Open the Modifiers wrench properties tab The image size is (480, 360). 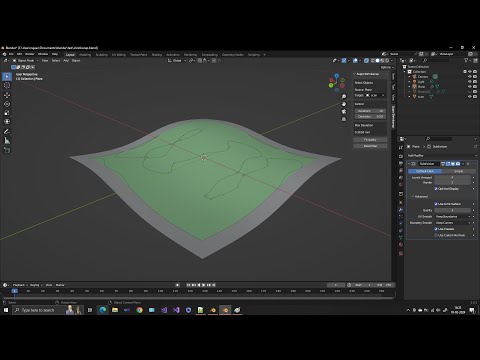click(401, 210)
